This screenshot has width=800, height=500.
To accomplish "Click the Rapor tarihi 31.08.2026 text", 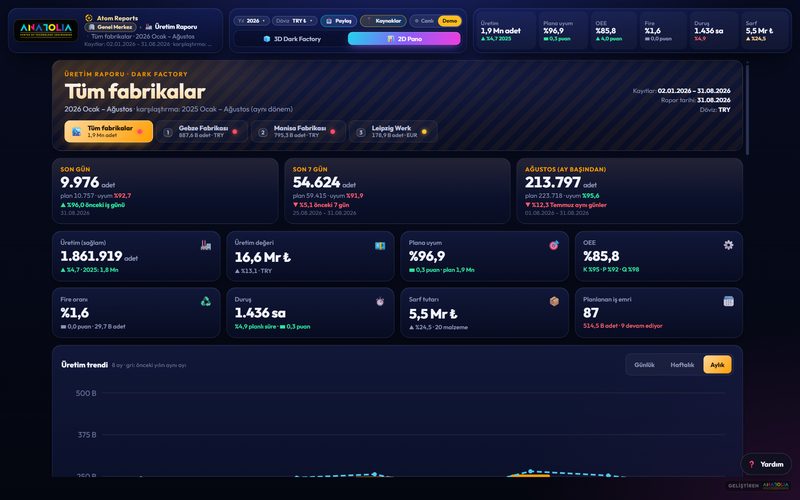I will pos(695,100).
